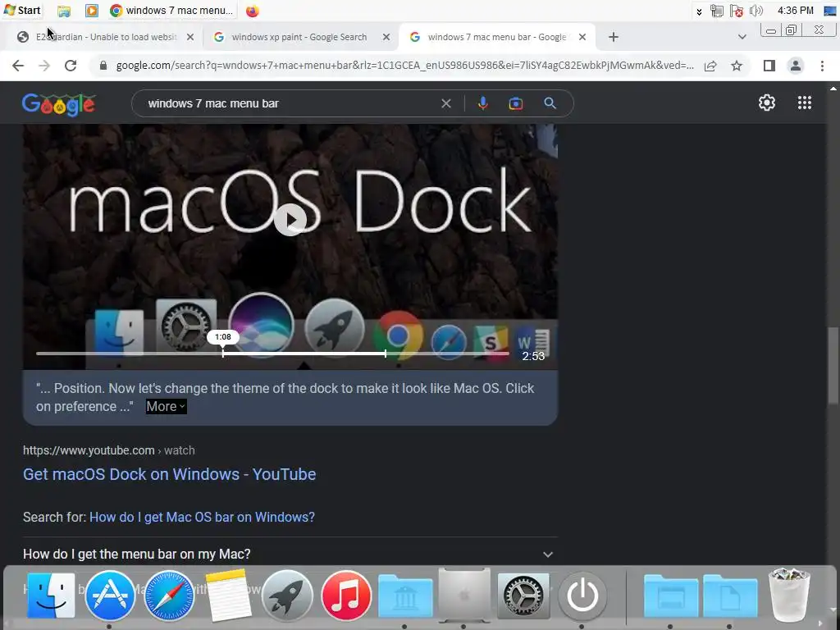Image resolution: width=840 pixels, height=630 pixels.
Task: Open Chrome's three-dot menu
Action: tap(822, 66)
